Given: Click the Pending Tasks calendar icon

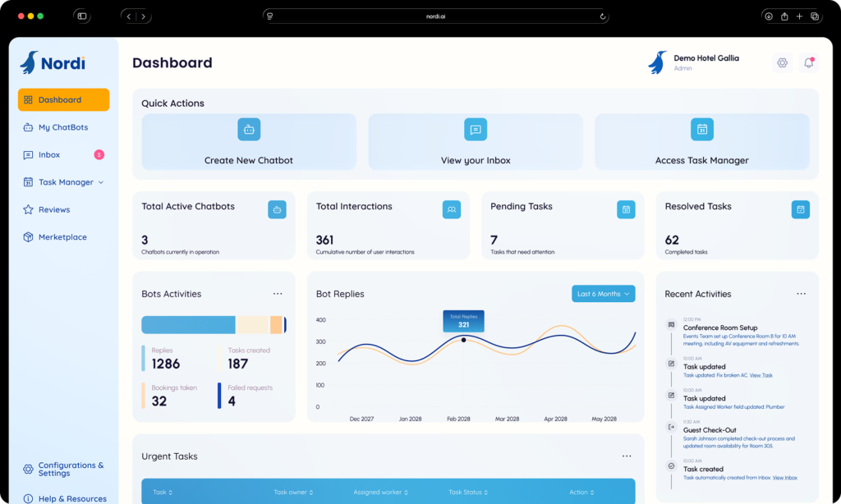Looking at the screenshot, I should pos(626,210).
